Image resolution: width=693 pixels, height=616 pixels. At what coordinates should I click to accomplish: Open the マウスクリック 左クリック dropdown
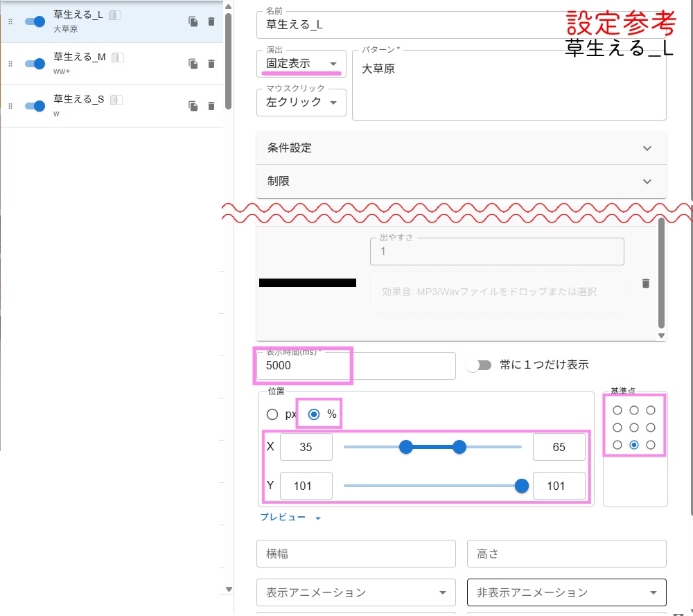click(x=301, y=103)
